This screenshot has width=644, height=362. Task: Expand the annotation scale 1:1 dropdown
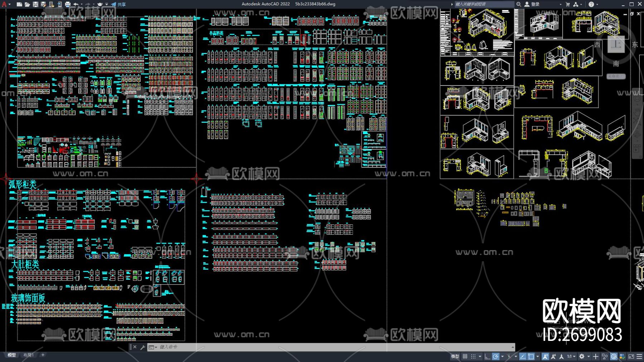click(571, 356)
